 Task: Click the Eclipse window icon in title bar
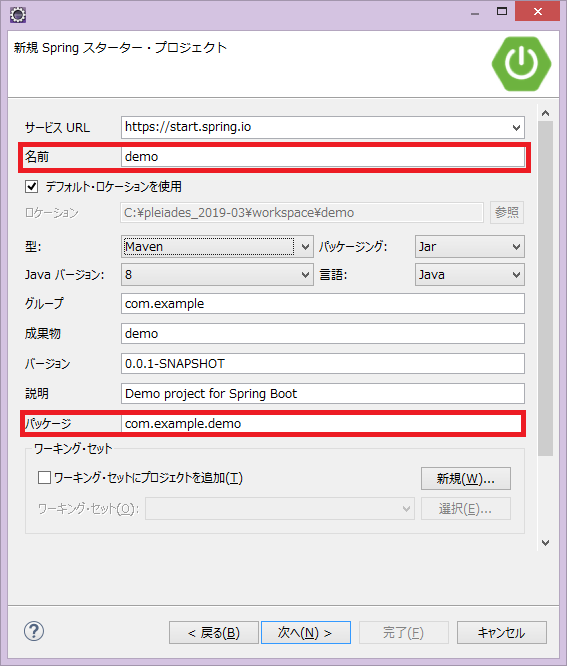[18, 15]
